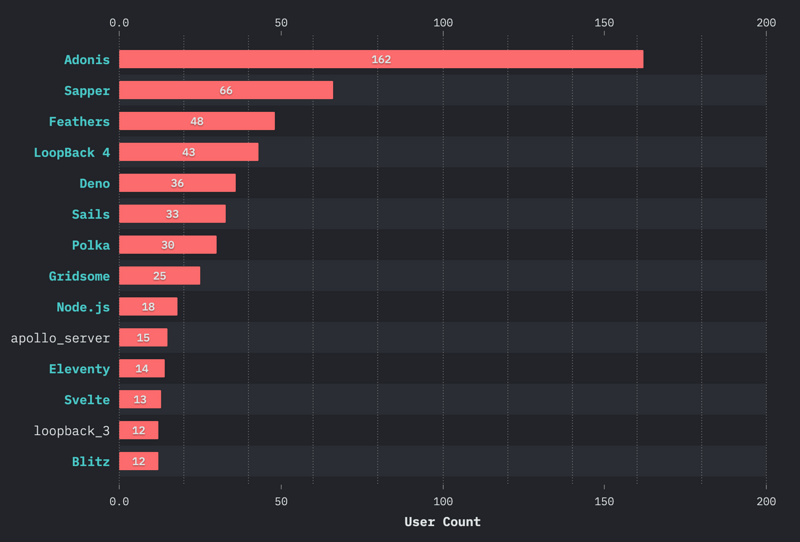This screenshot has width=800, height=542.
Task: Click the top axis 200 tick label
Action: tap(766, 22)
